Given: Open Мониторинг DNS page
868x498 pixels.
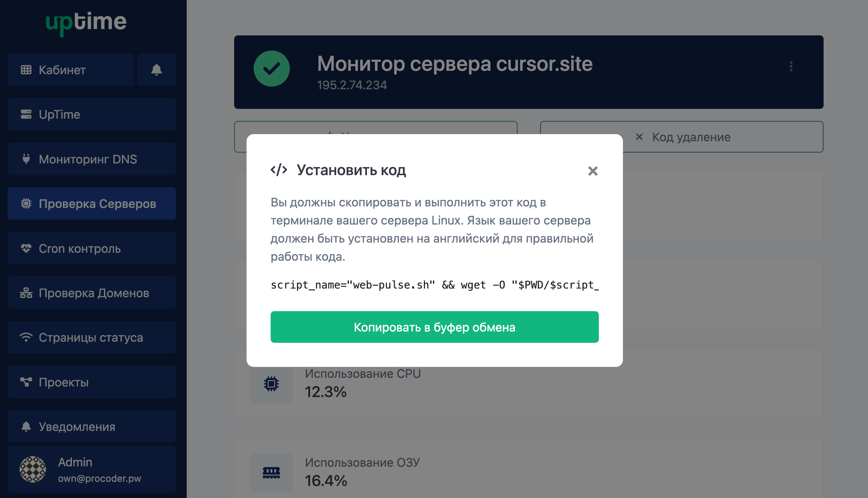Looking at the screenshot, I should [x=92, y=159].
